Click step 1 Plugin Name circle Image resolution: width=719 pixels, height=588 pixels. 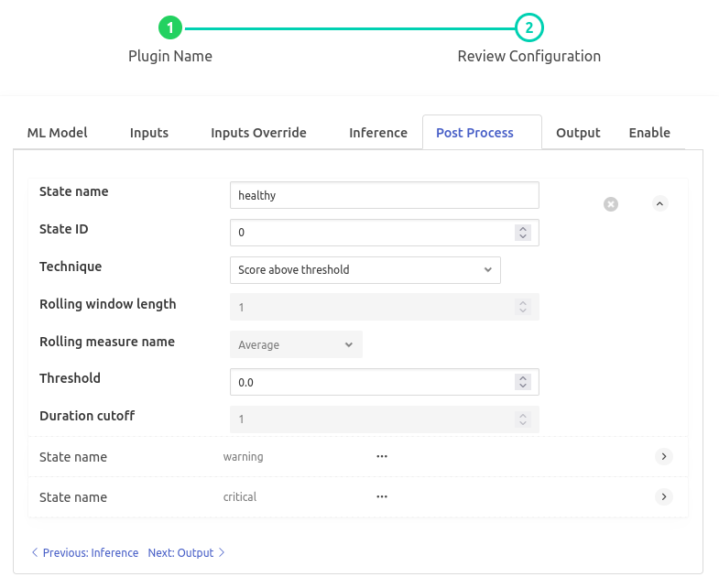click(x=170, y=28)
